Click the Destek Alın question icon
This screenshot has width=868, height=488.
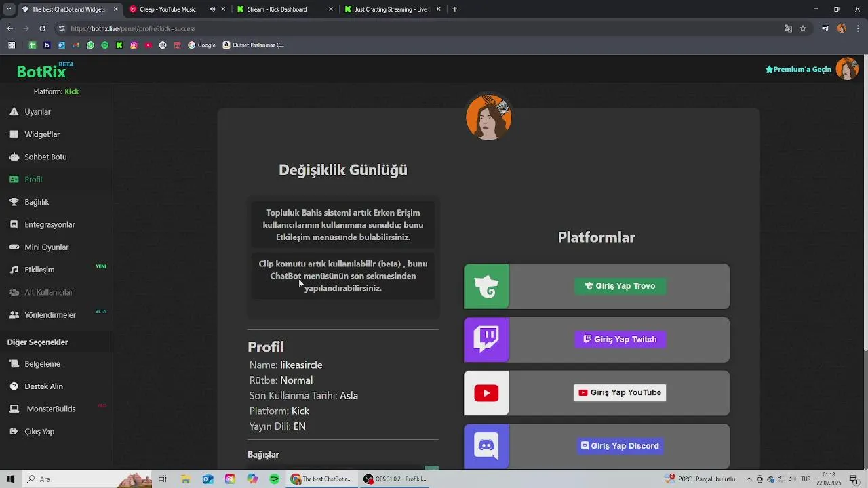pos(14,386)
